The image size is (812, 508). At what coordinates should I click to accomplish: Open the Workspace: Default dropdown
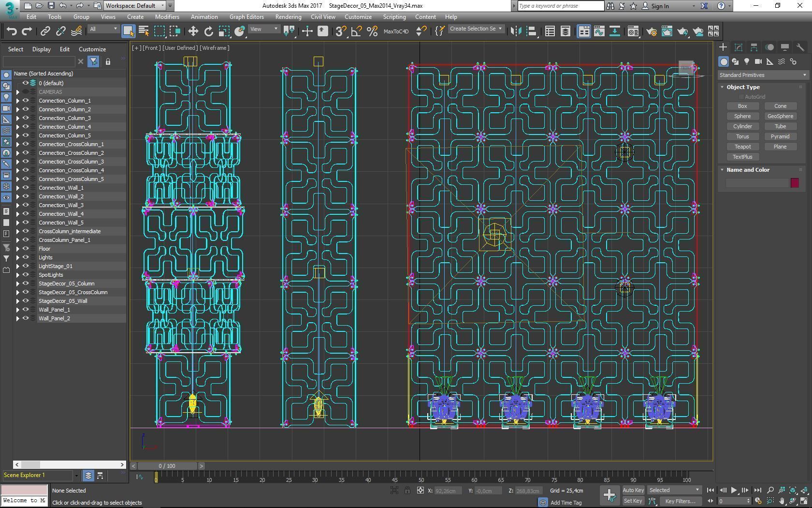[135, 6]
